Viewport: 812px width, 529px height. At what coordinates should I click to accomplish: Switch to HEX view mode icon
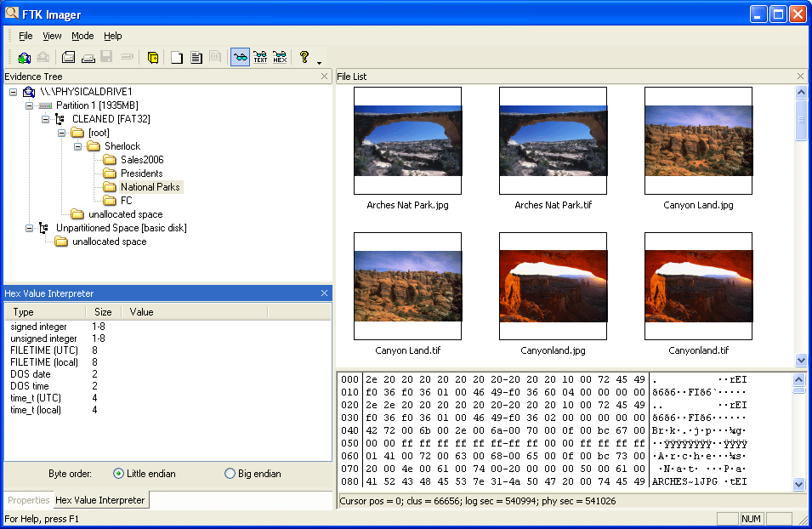coord(280,58)
